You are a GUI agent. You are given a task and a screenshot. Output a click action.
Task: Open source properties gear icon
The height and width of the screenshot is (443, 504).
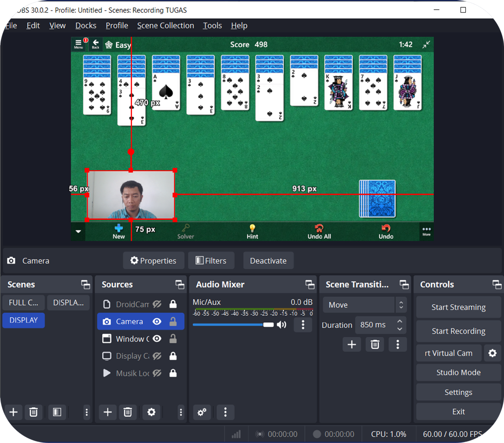tap(151, 412)
